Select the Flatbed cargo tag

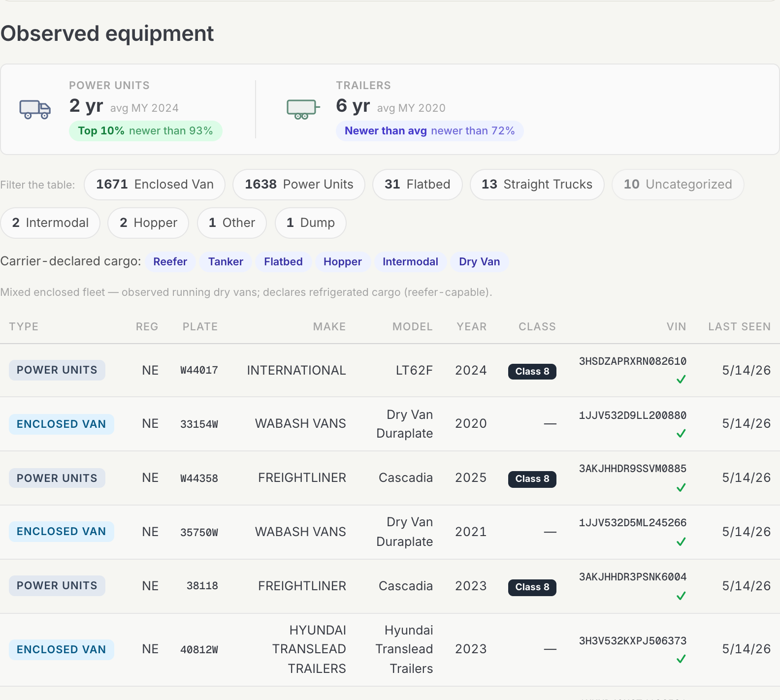(x=283, y=262)
